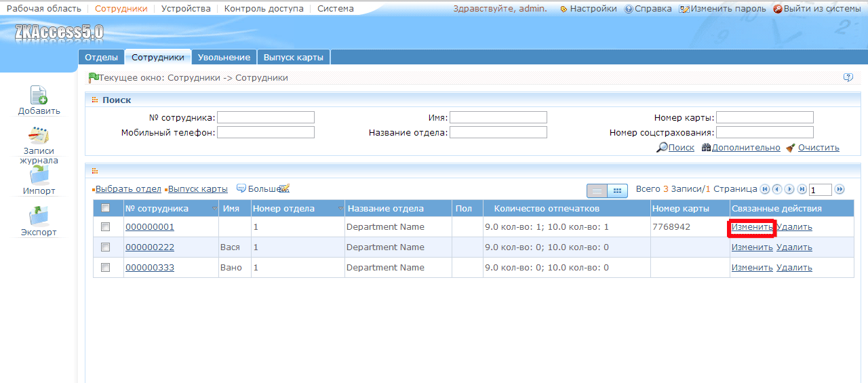
Task: Switch to the Увольнение tab
Action: [x=224, y=58]
